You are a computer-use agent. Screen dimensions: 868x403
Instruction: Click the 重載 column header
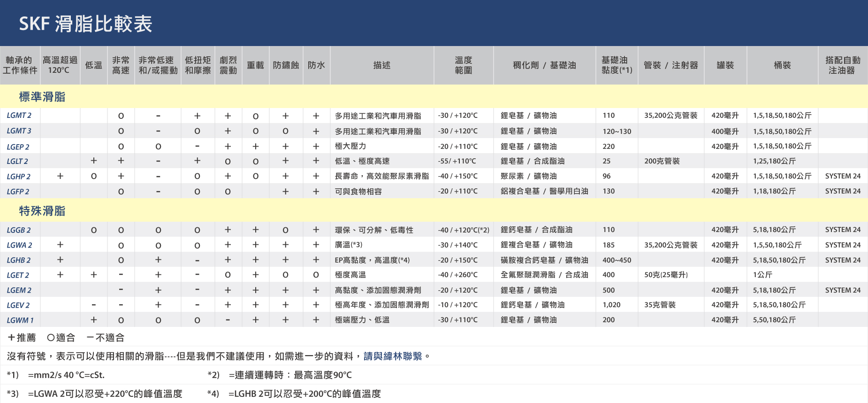[256, 65]
